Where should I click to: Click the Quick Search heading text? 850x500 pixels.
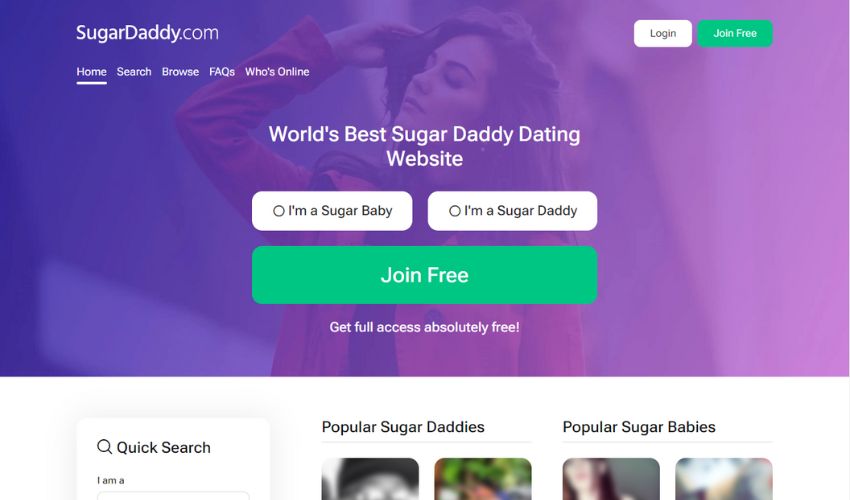[164, 447]
